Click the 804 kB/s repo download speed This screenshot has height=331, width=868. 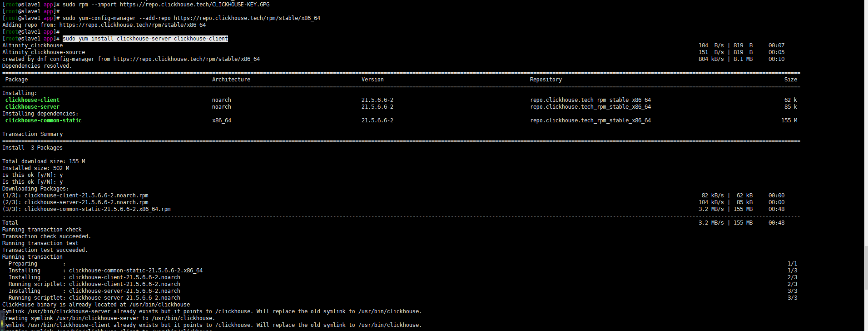coord(711,59)
